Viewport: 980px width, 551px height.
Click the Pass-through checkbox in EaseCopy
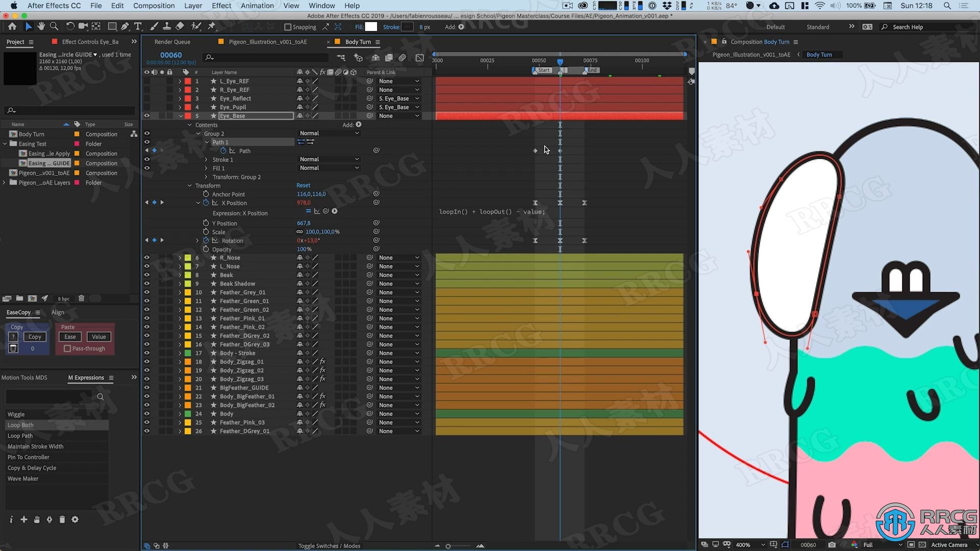pyautogui.click(x=67, y=348)
